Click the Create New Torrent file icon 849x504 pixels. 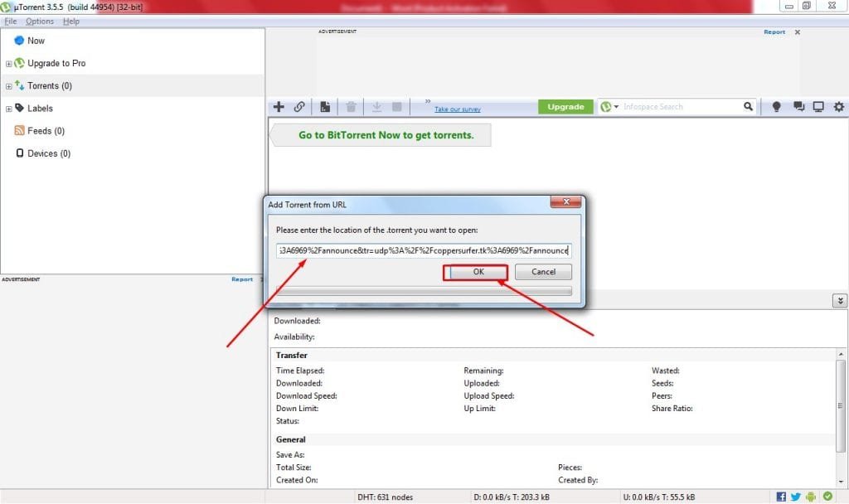326,107
